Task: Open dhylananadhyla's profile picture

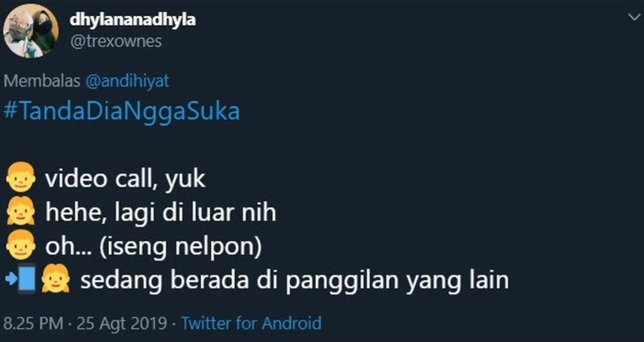Action: coord(31,31)
